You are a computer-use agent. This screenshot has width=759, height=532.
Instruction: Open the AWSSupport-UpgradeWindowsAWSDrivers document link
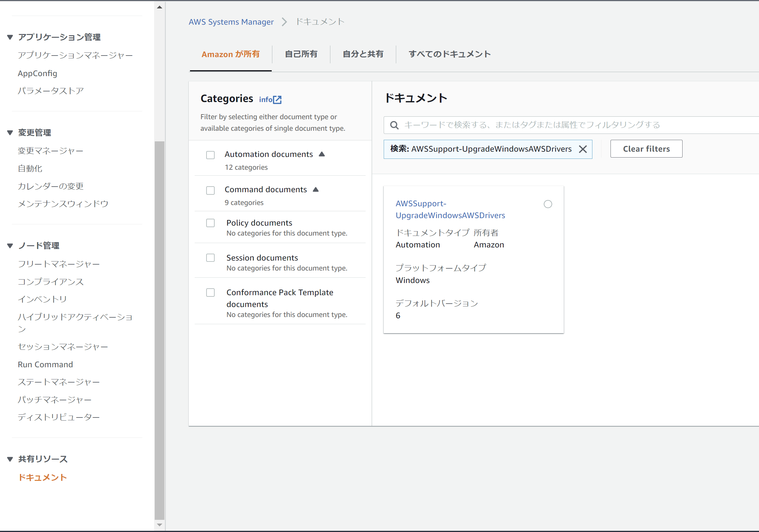450,209
